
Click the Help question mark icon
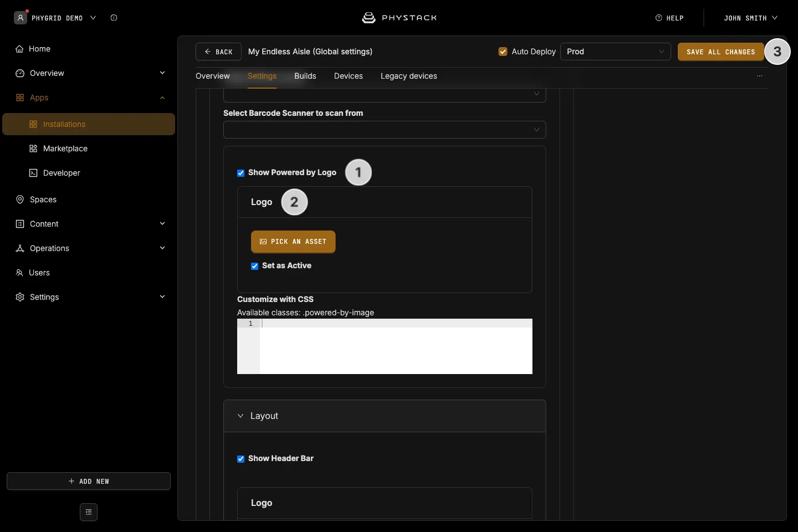coord(659,18)
